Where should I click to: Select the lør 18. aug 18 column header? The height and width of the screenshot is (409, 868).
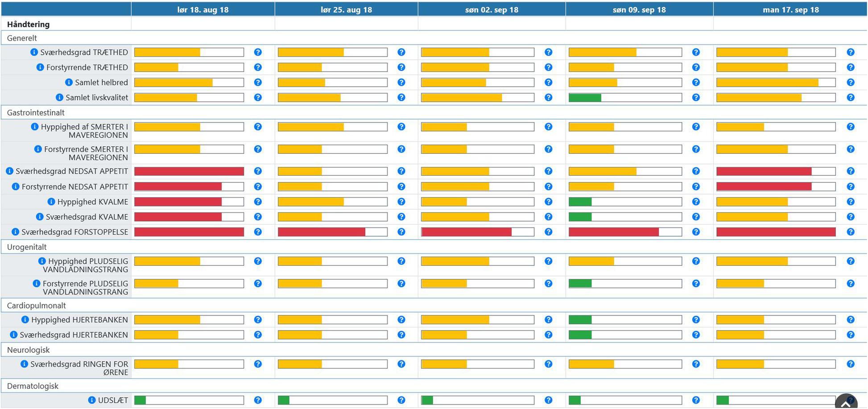[x=203, y=9]
